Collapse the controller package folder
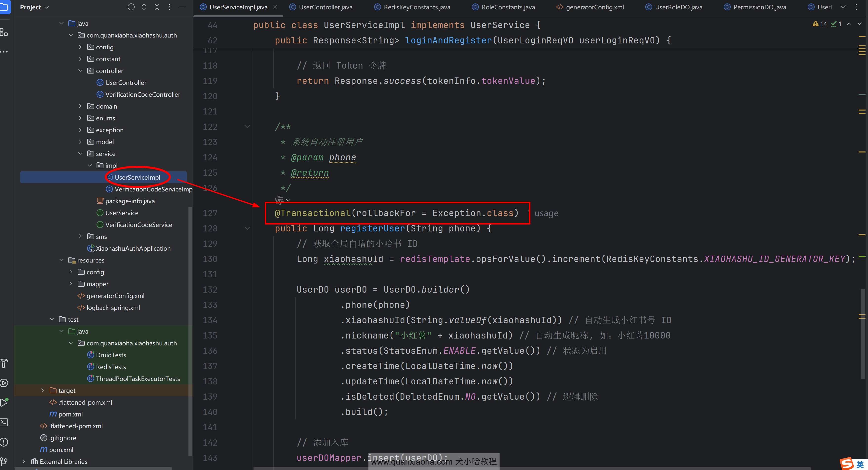Image resolution: width=868 pixels, height=470 pixels. pos(80,71)
